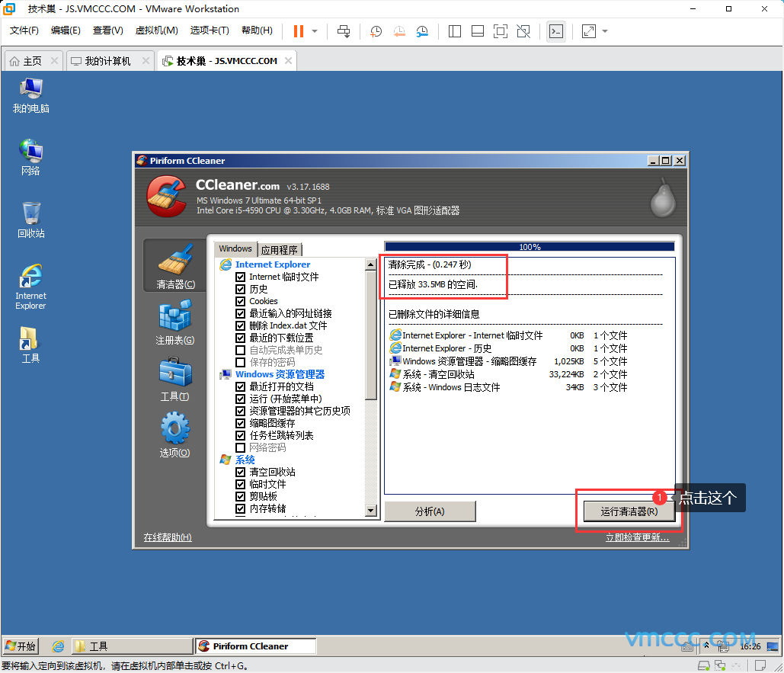
Task: Click the stretch guest display icon
Action: coord(589,31)
